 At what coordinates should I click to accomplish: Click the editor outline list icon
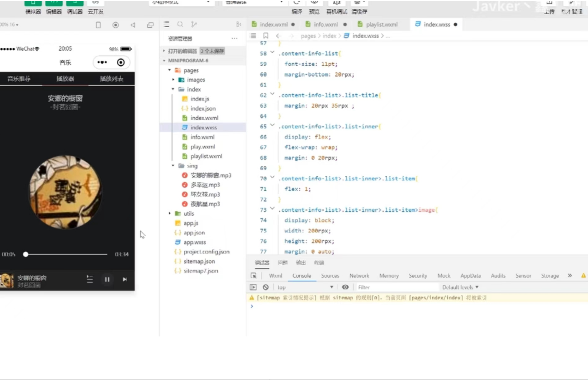coord(253,36)
